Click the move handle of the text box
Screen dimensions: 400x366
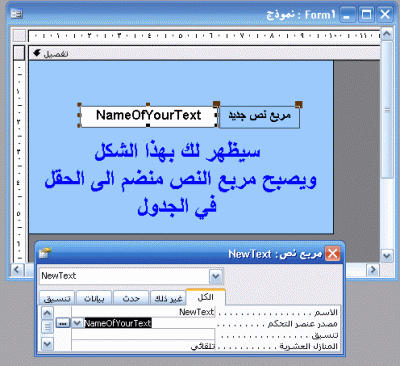pyautogui.click(x=216, y=104)
